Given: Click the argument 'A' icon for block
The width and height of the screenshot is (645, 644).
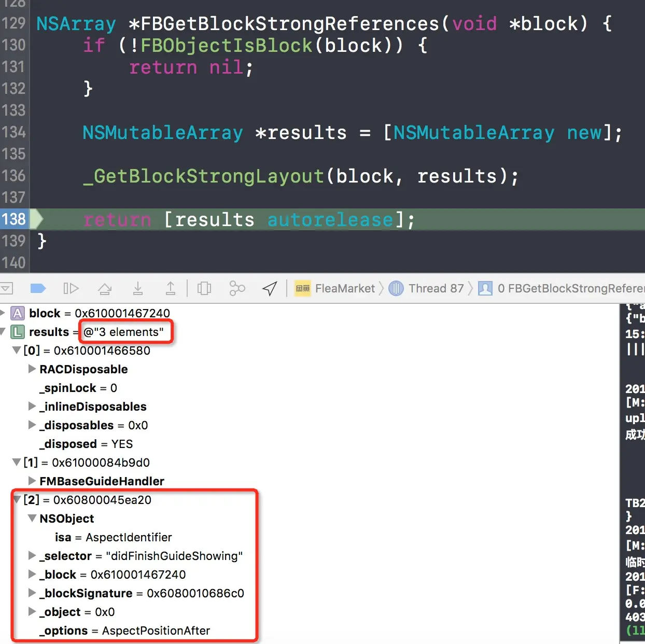Looking at the screenshot, I should 18,313.
